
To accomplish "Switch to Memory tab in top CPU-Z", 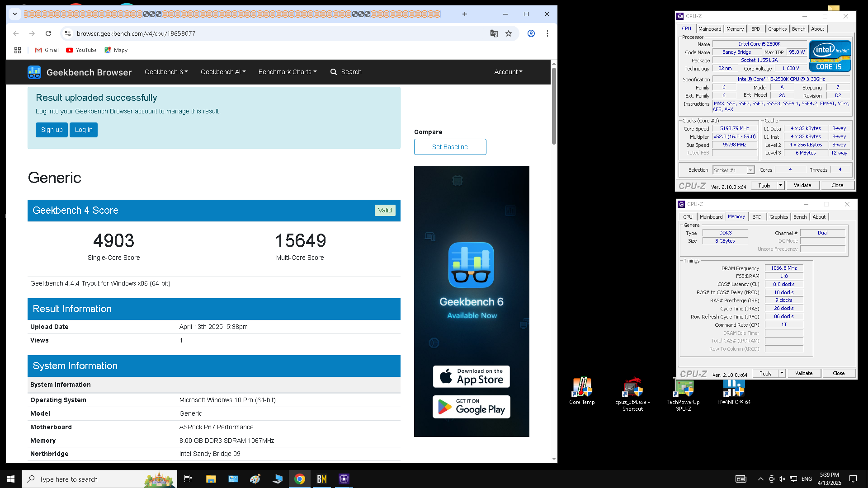I will click(735, 29).
